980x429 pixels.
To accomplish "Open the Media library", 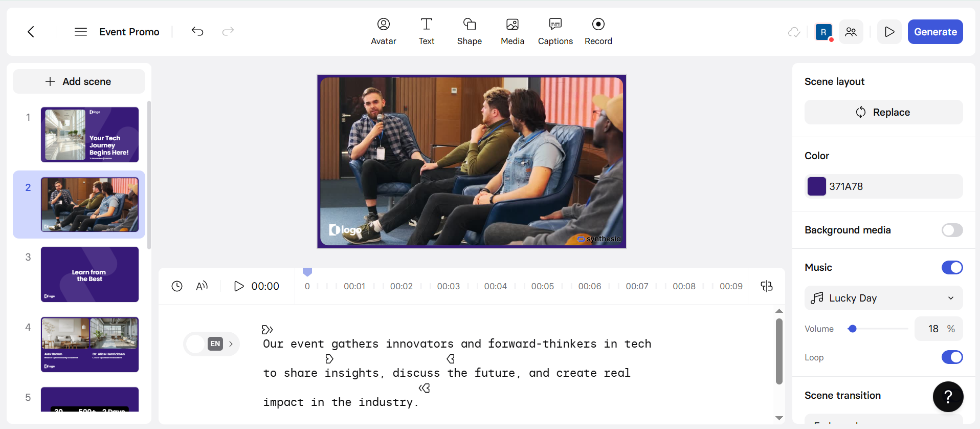I will click(513, 32).
